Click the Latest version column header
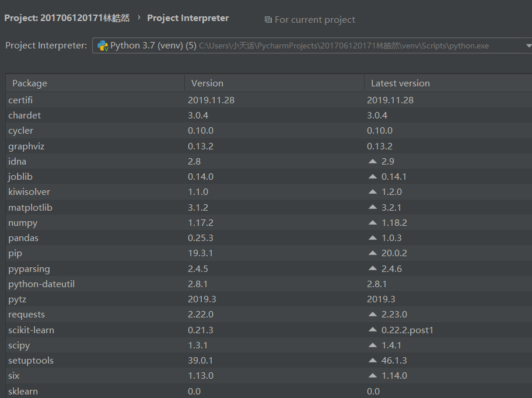This screenshot has height=398, width=532. coord(400,83)
